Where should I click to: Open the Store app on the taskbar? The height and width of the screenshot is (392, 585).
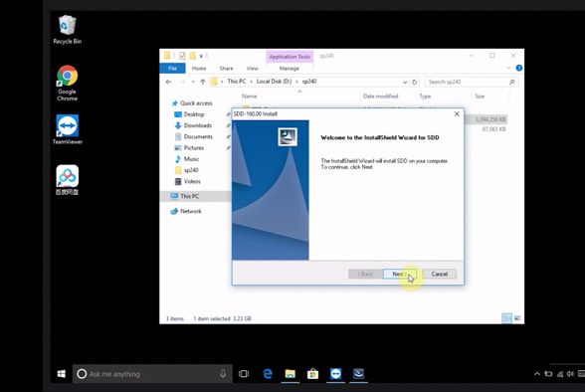point(312,374)
